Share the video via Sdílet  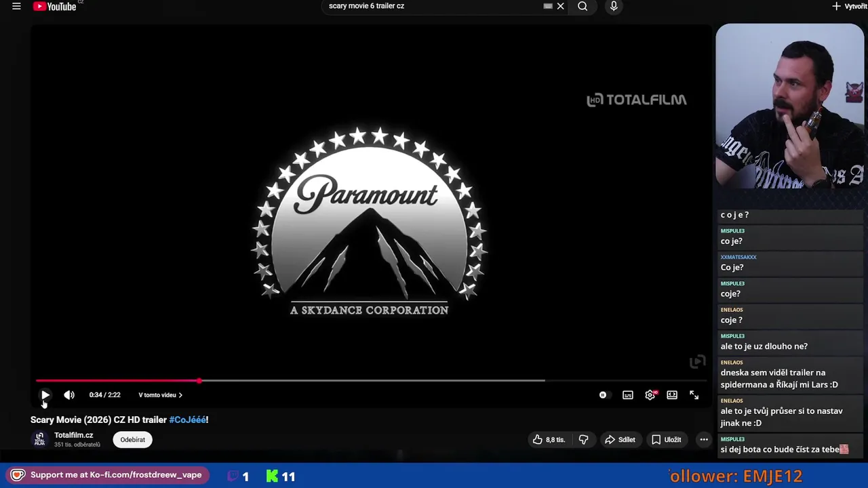click(x=620, y=440)
